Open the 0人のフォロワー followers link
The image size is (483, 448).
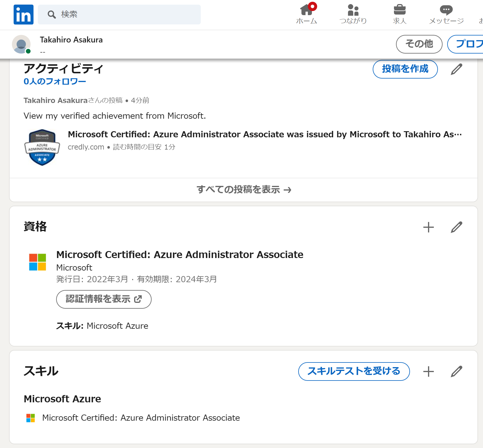[x=54, y=81]
